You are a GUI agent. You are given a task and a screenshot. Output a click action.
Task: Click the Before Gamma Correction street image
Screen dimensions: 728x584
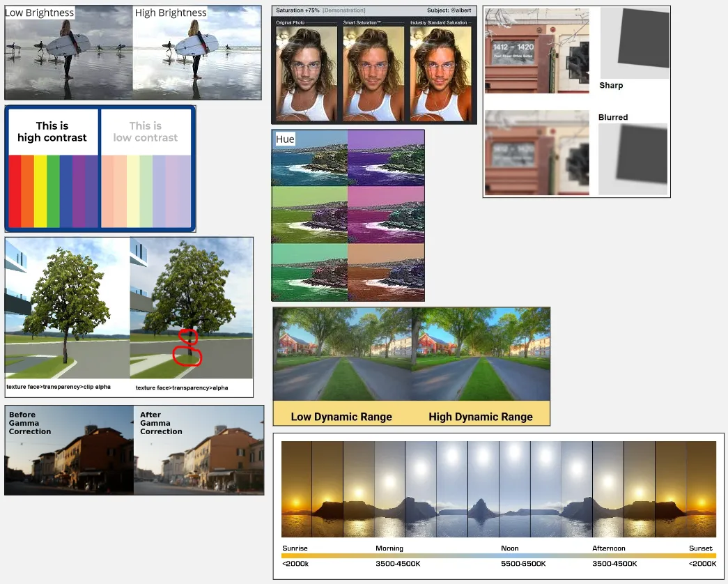coord(68,449)
